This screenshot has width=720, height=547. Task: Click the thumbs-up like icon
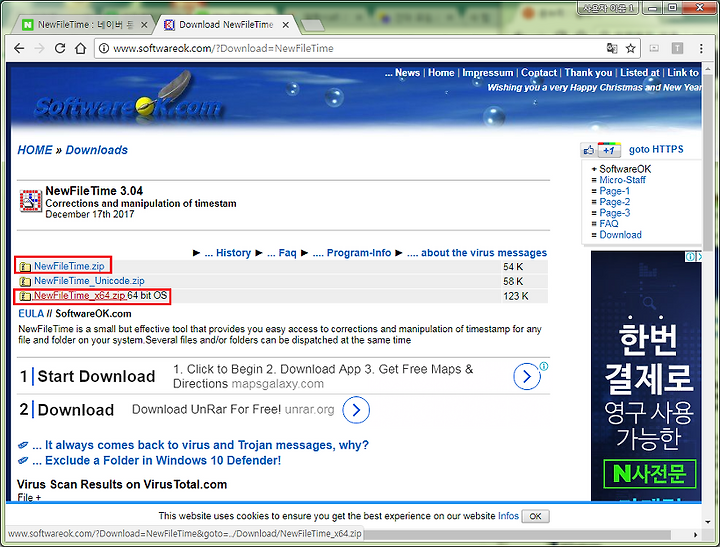[x=589, y=150]
